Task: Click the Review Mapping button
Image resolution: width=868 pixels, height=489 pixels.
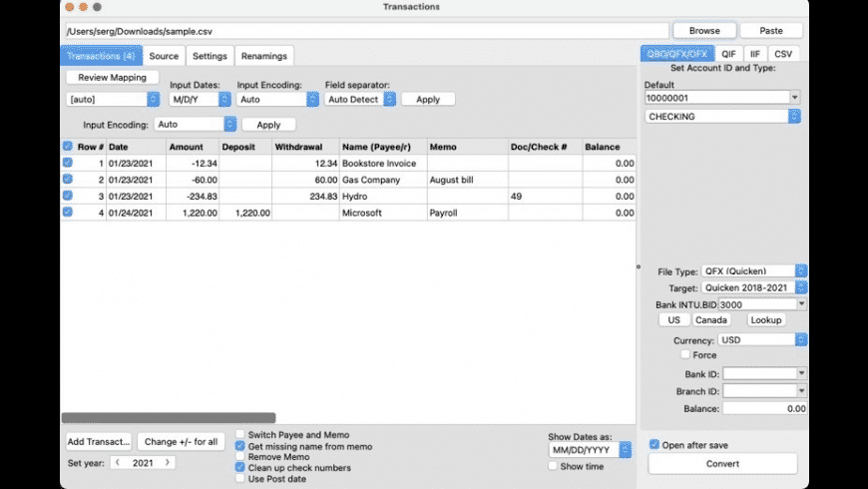Action: point(113,77)
